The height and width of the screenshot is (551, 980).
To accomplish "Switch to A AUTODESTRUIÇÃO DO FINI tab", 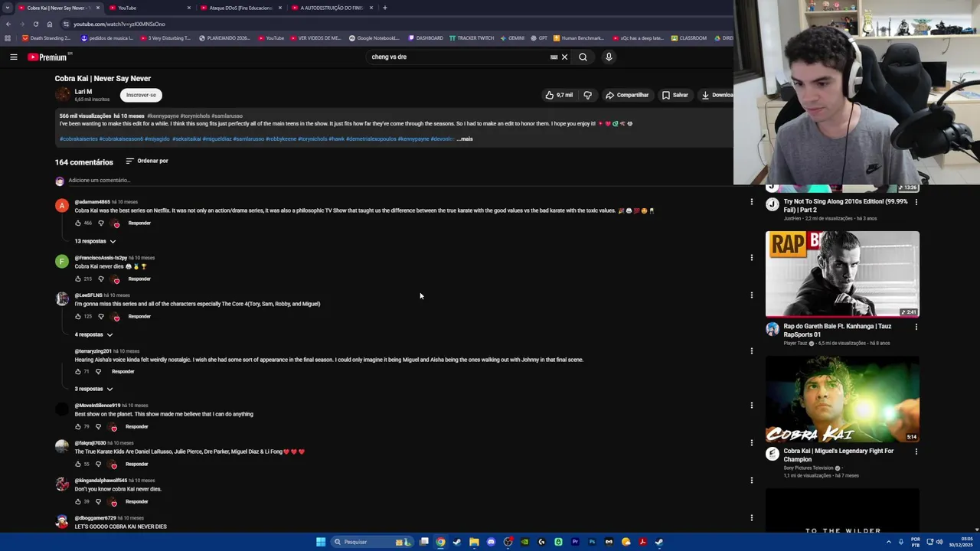I will click(331, 8).
